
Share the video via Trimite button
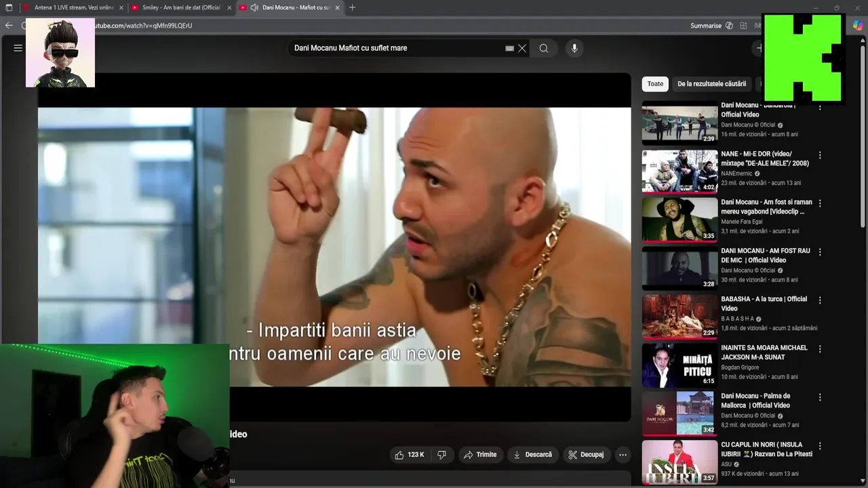(480, 455)
